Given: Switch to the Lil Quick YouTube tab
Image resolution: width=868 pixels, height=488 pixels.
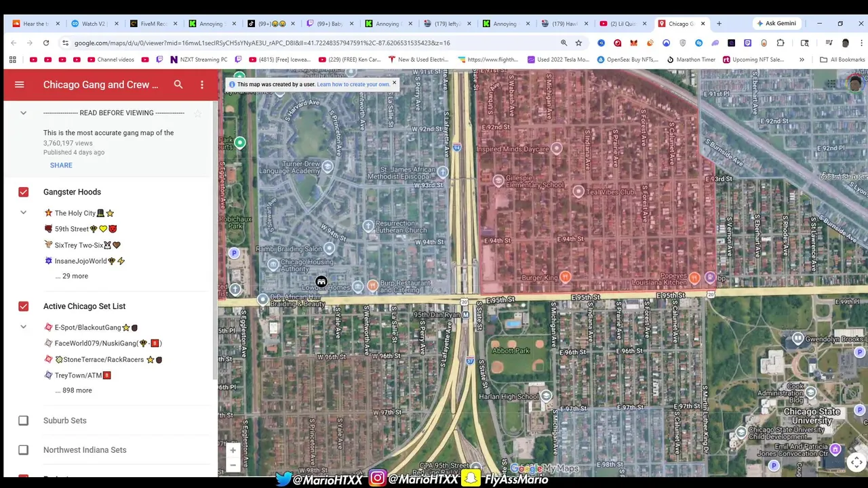Looking at the screenshot, I should tap(623, 24).
